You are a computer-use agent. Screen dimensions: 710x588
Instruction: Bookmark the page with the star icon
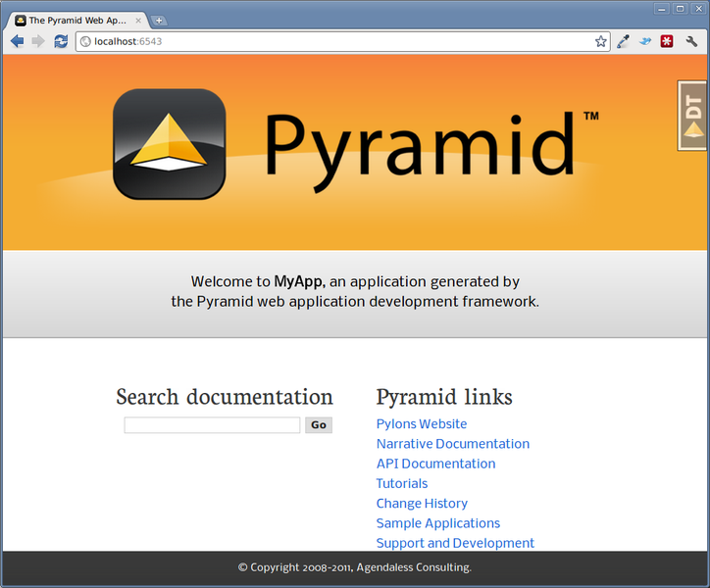coord(601,41)
